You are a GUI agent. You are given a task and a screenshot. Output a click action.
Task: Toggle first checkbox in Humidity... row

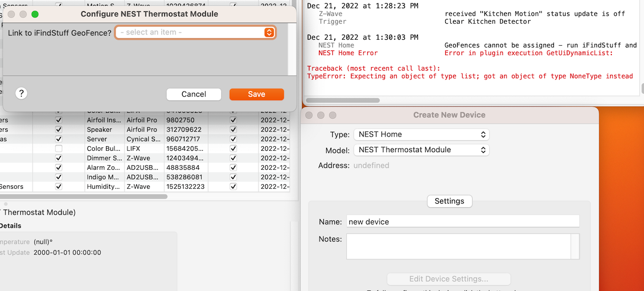click(x=58, y=186)
